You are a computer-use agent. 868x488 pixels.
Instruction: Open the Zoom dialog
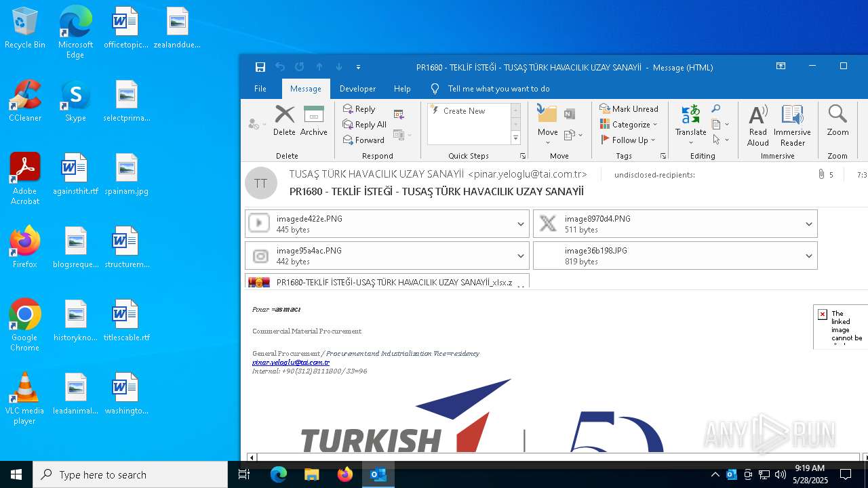(x=837, y=121)
